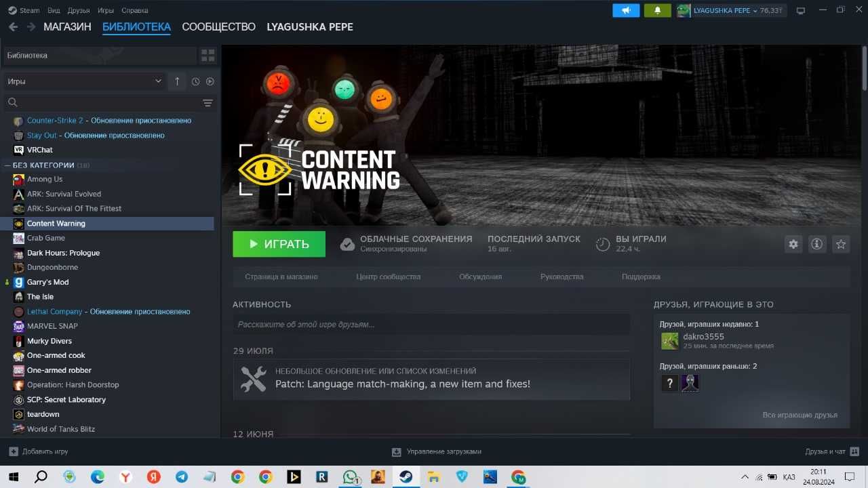Viewport: 868px width, 488px height.
Task: Open Центр сообщества link
Action: pyautogui.click(x=389, y=277)
